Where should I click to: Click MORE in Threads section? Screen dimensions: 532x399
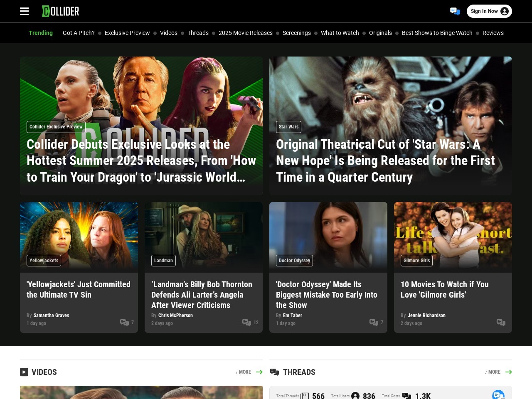tap(494, 372)
